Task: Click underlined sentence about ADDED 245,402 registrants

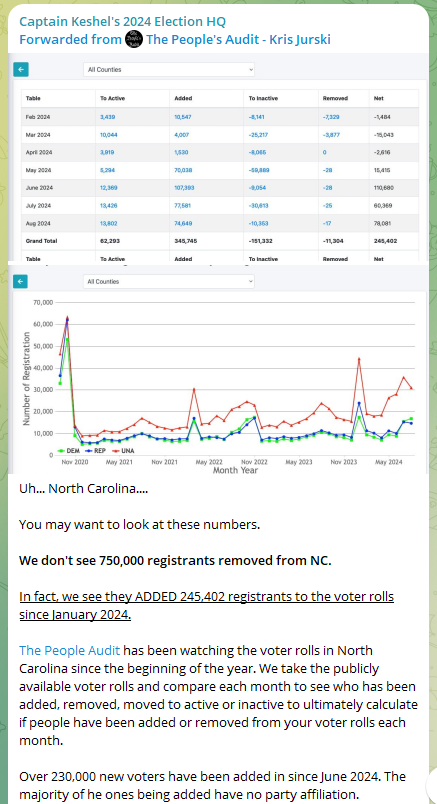Action: pyautogui.click(x=206, y=606)
